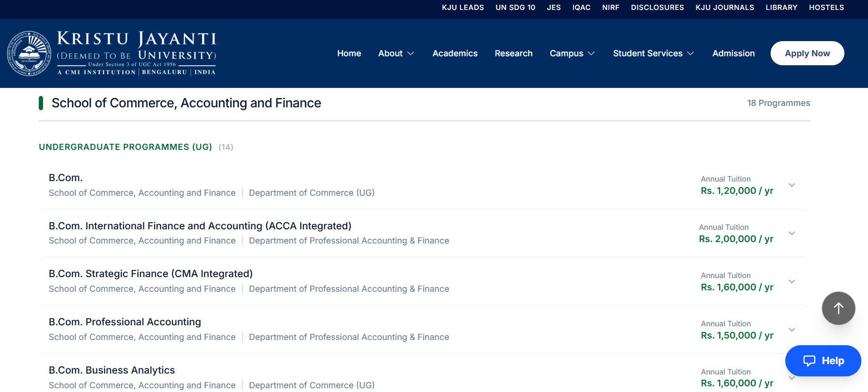Image resolution: width=868 pixels, height=392 pixels.
Task: Select B.Com. International Finance and Accounting title
Action: (200, 226)
